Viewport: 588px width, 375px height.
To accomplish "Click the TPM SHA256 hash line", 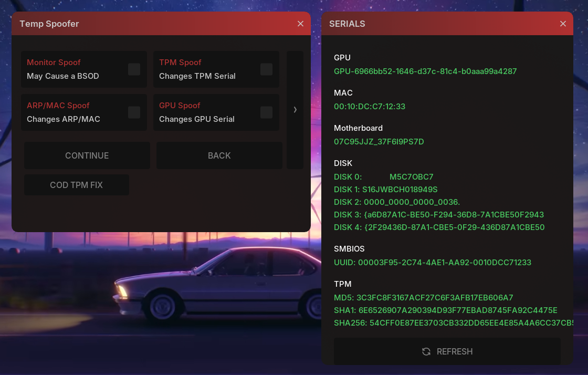I will click(x=454, y=323).
